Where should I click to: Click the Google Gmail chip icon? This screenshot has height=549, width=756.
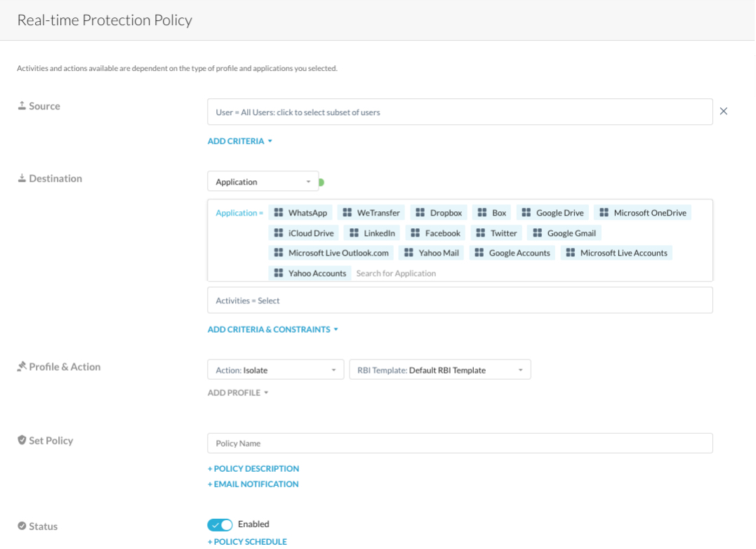pos(537,233)
